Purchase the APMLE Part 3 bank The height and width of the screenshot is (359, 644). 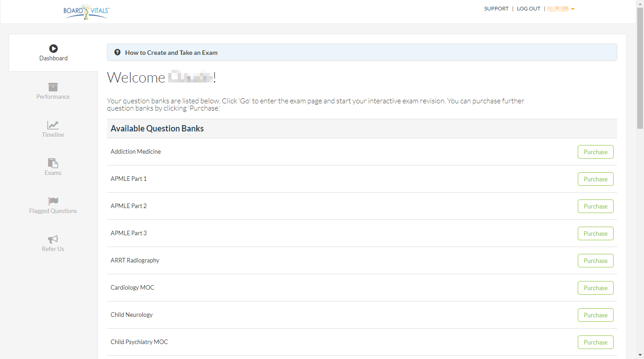pyautogui.click(x=595, y=233)
